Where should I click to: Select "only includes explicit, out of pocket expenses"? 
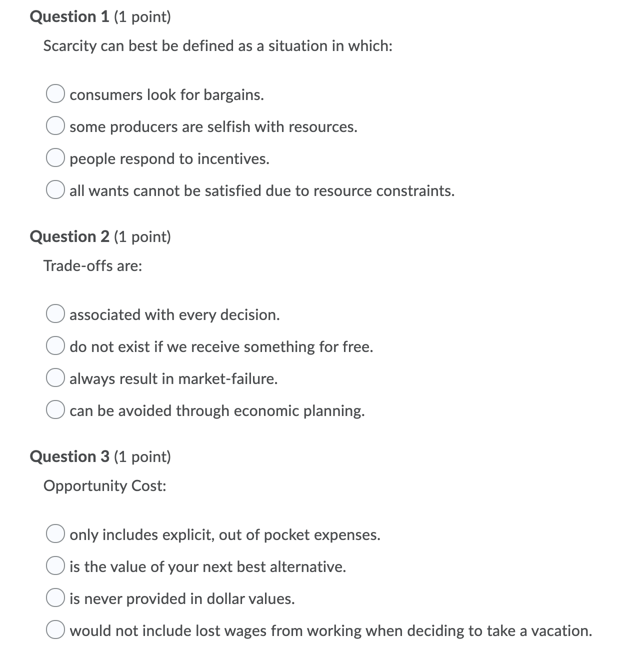[56, 533]
